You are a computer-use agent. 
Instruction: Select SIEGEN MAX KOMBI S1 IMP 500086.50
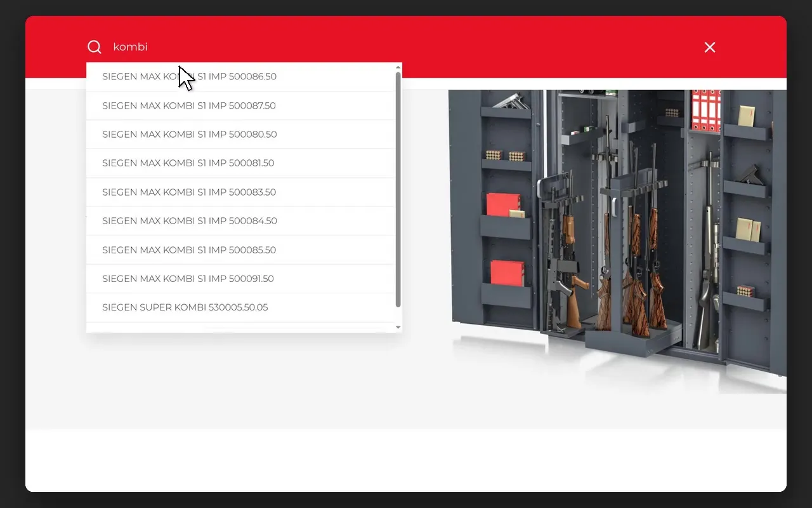[x=240, y=77]
